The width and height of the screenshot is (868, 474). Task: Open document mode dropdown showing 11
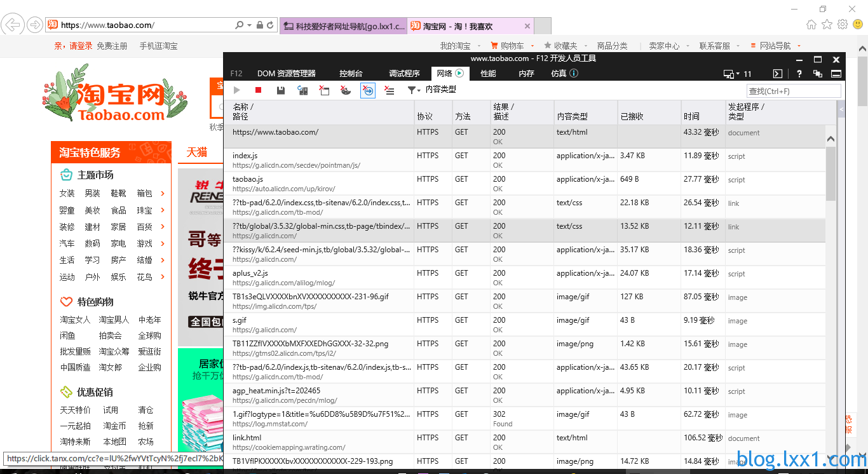(738, 74)
